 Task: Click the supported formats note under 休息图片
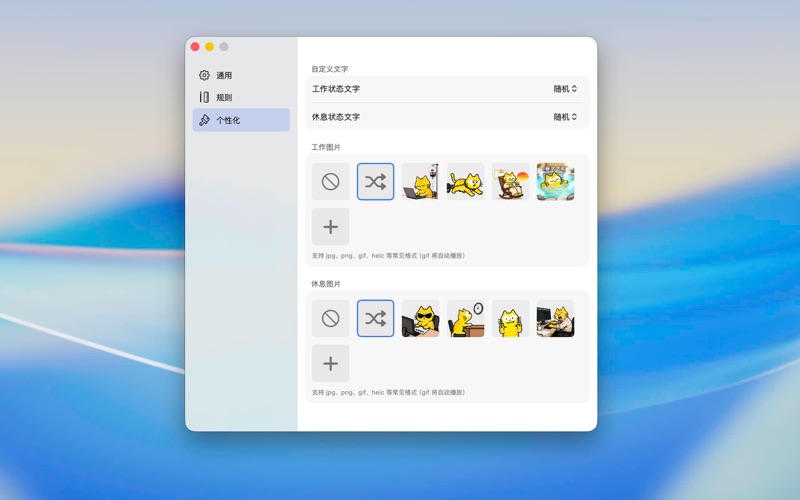[388, 392]
